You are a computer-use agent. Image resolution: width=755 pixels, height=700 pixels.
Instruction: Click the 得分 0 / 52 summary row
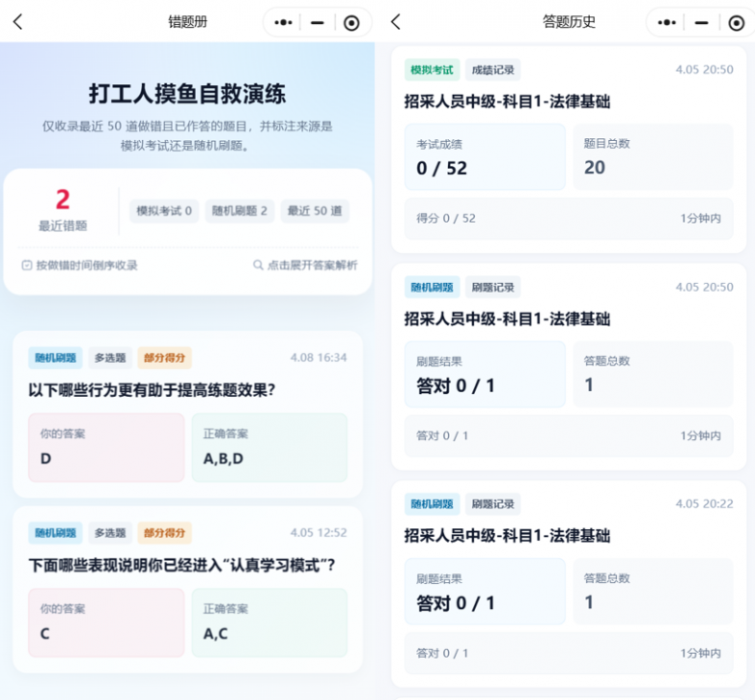[x=569, y=218]
